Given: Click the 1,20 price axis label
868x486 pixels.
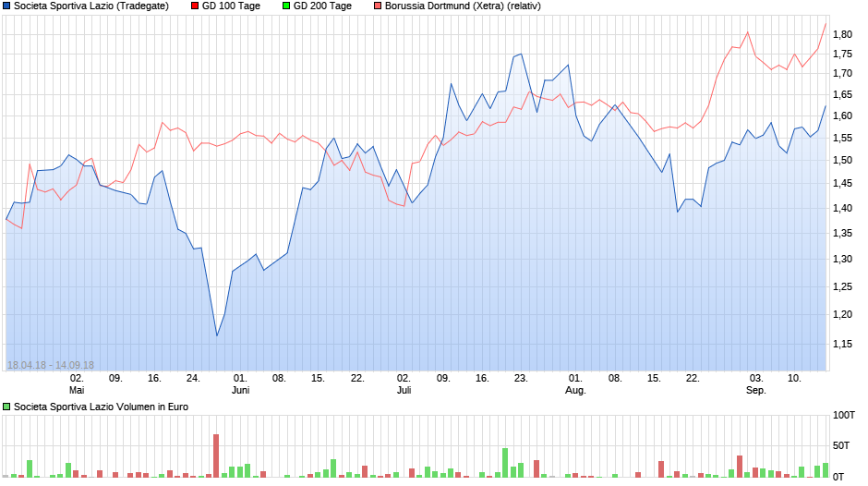Looking at the screenshot, I should [x=842, y=314].
